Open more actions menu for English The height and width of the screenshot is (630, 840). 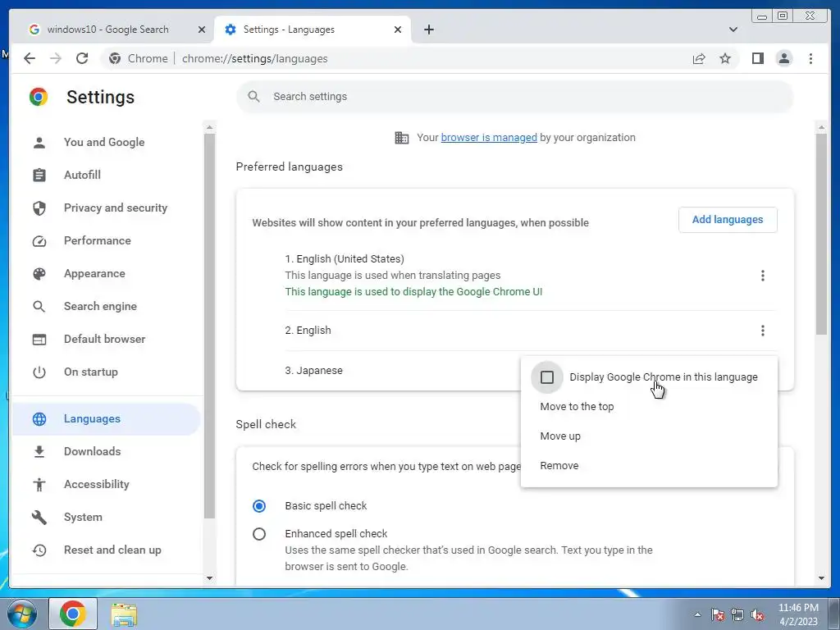click(x=762, y=331)
